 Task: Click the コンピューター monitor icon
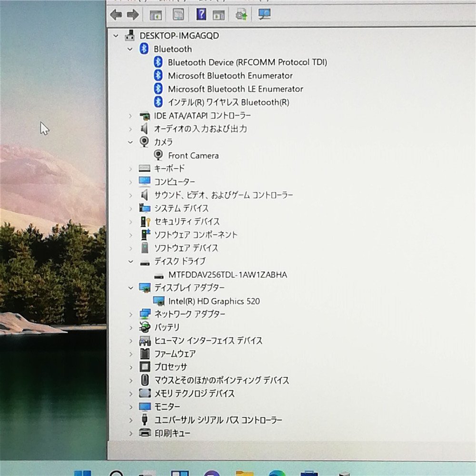point(145,181)
